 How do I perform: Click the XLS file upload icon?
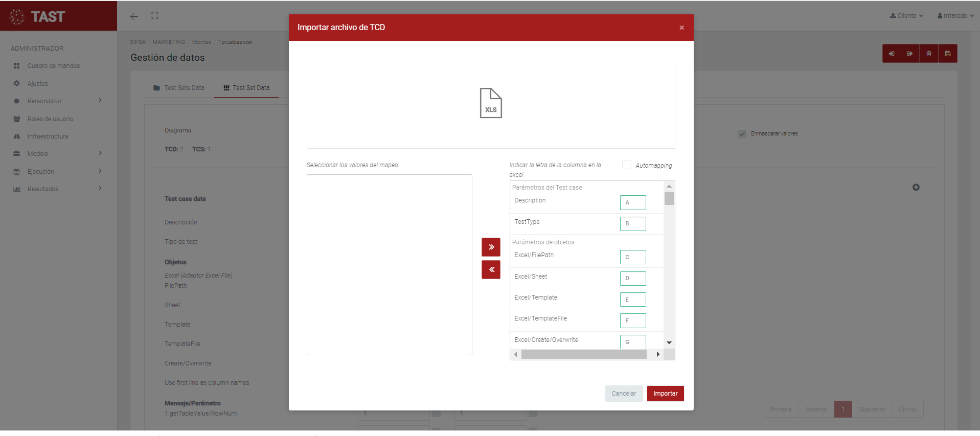point(490,103)
